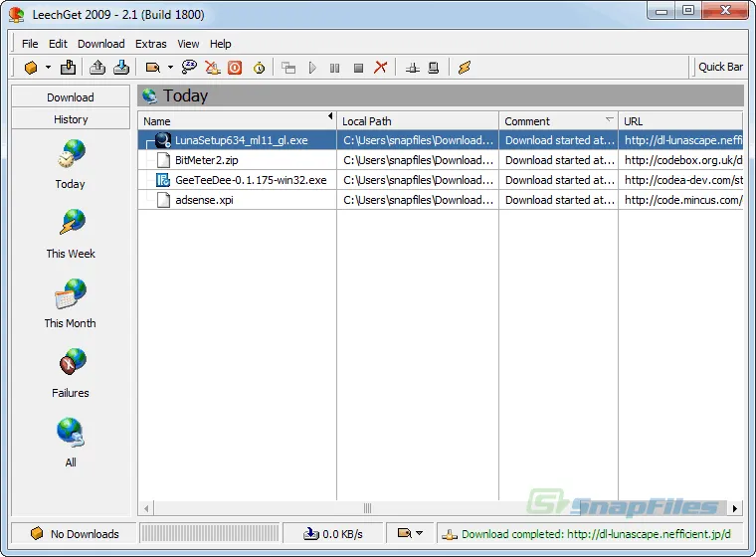756x557 pixels.
Task: Stop download with the stop icon
Action: (358, 68)
